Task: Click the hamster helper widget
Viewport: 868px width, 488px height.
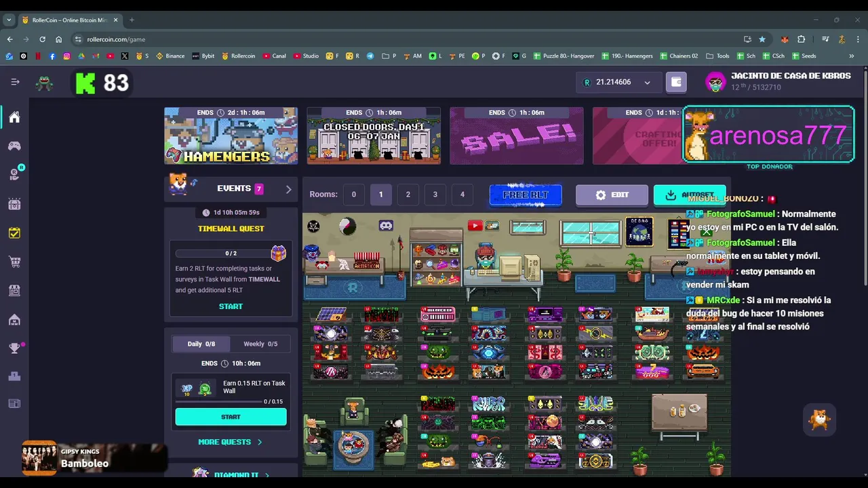Action: 820,420
